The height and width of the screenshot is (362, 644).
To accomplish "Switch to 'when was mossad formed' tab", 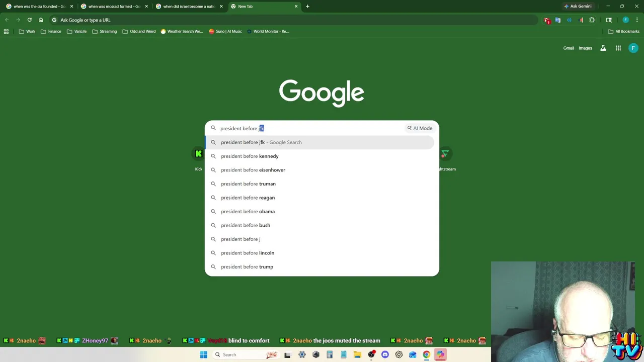I will coord(114,7).
